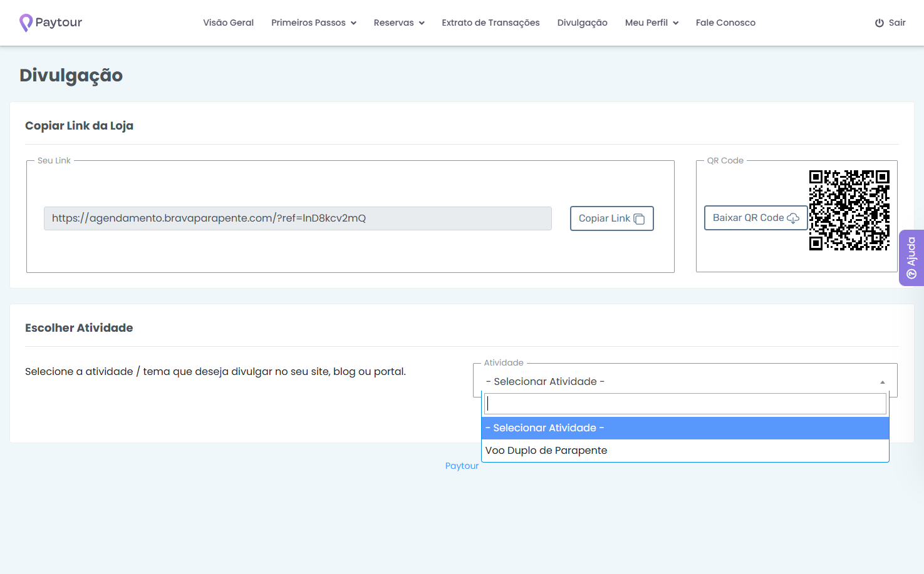Click Copiar Link button
Viewport: 924px width, 574px height.
pos(611,218)
